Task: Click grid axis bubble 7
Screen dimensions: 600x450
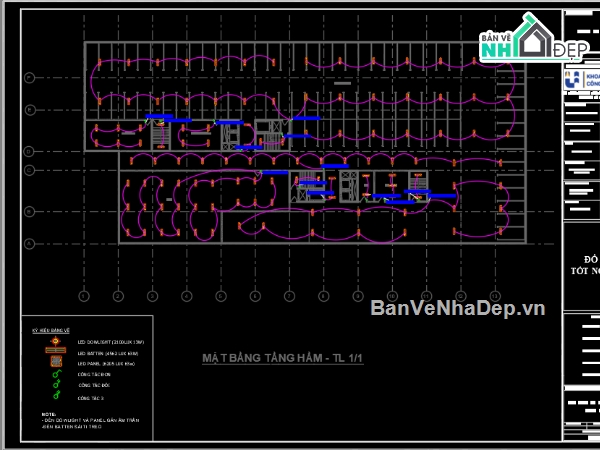Action: point(289,296)
